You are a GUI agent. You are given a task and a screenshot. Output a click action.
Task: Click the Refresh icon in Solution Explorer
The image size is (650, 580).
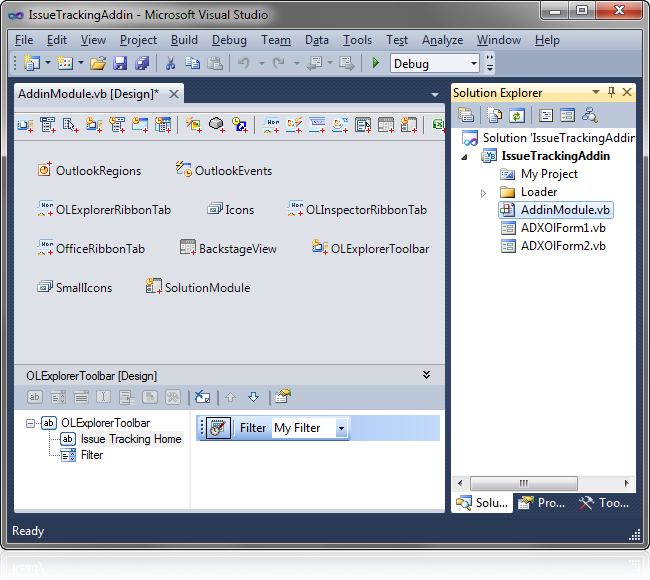(516, 115)
